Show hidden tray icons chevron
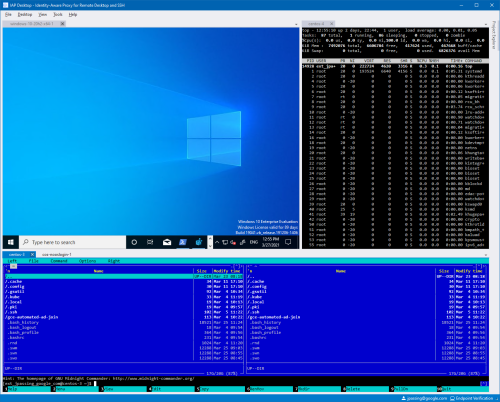 click(217, 242)
